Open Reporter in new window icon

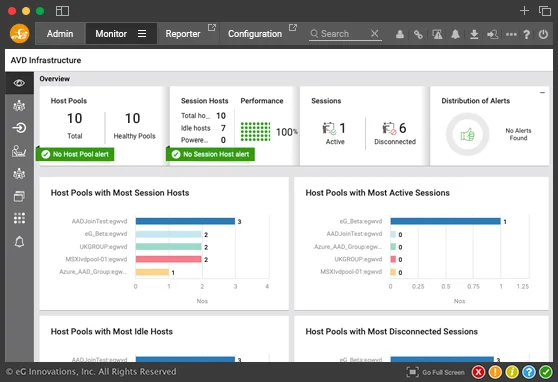coord(212,27)
